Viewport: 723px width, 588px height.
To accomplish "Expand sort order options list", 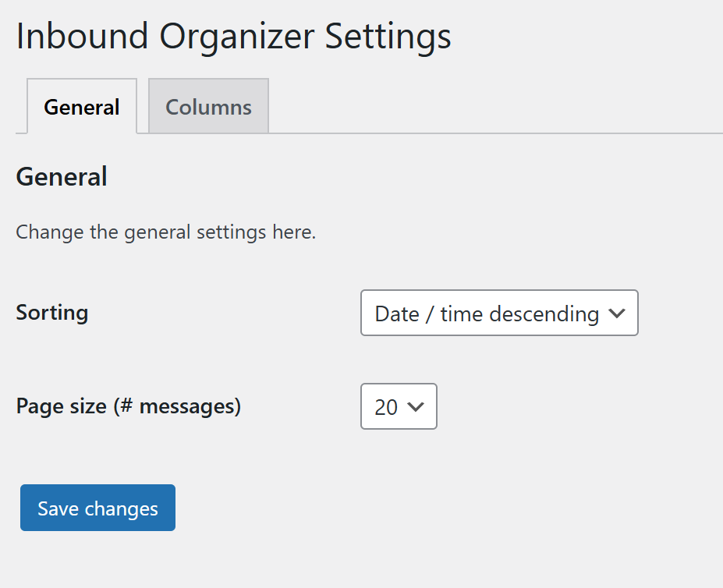I will point(499,313).
